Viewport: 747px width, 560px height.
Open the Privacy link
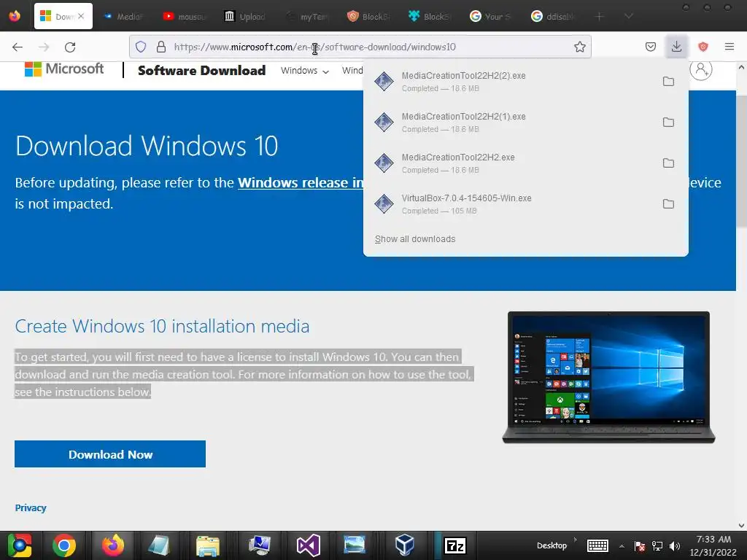point(31,507)
